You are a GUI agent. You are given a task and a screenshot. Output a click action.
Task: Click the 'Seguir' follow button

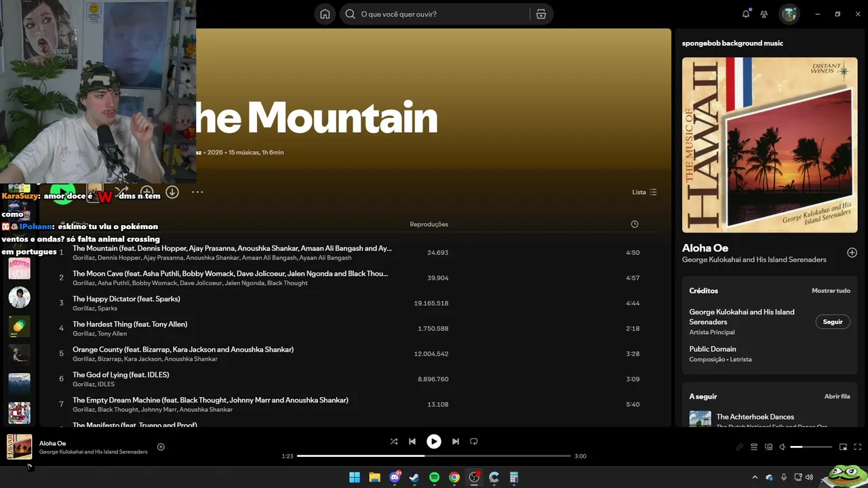tap(833, 322)
